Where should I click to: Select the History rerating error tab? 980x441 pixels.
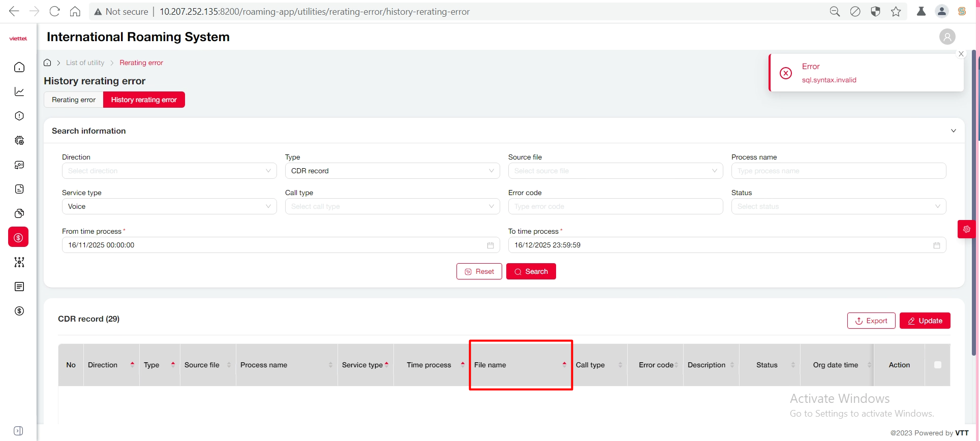tap(144, 100)
